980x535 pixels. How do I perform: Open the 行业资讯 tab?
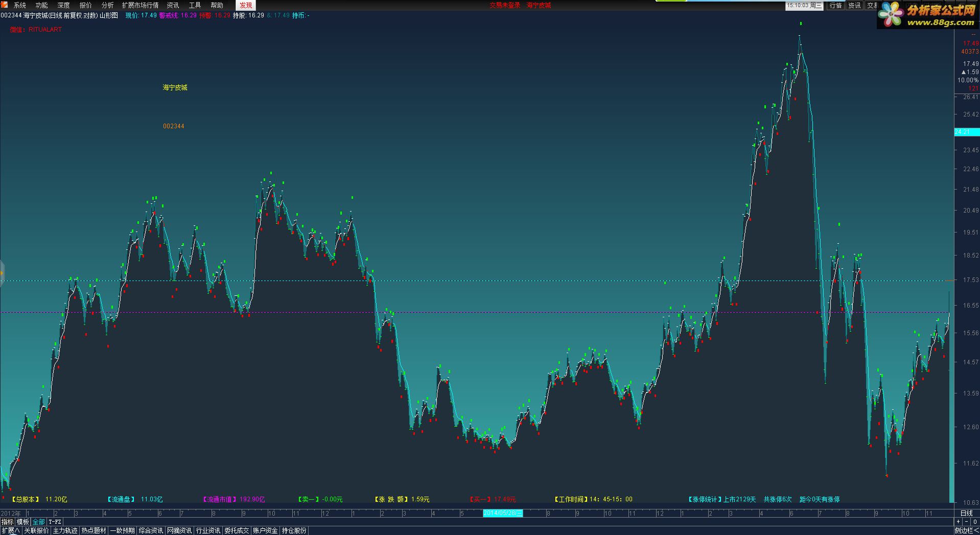208,531
